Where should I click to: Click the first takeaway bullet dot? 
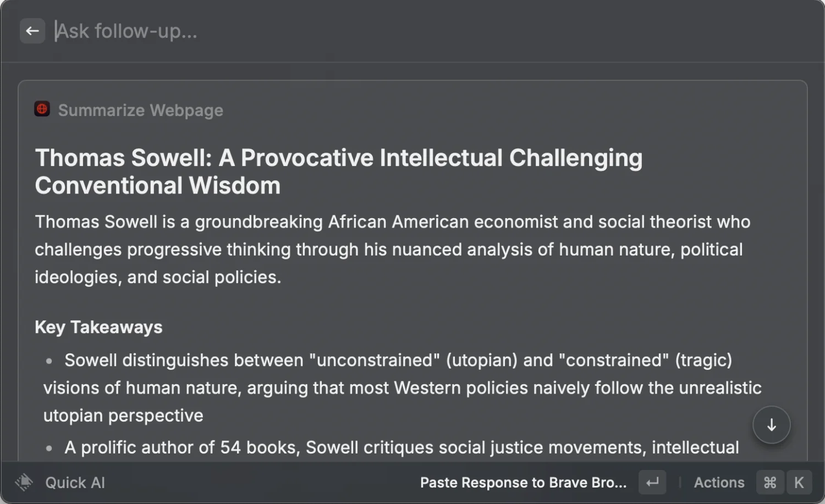(50, 361)
